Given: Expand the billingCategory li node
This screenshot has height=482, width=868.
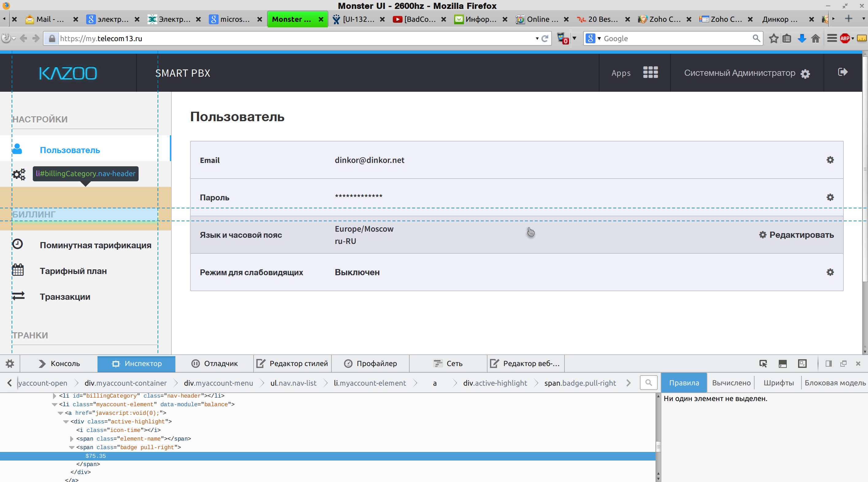Looking at the screenshot, I should (x=55, y=396).
